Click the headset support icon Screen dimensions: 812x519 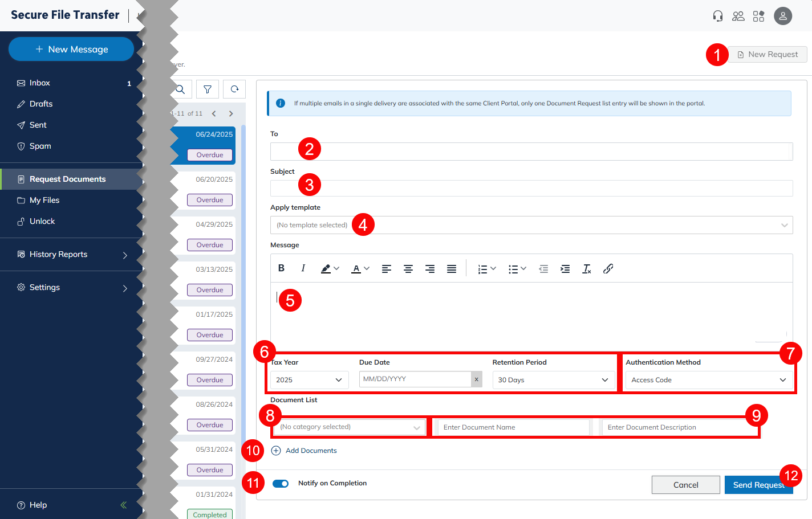click(x=718, y=16)
